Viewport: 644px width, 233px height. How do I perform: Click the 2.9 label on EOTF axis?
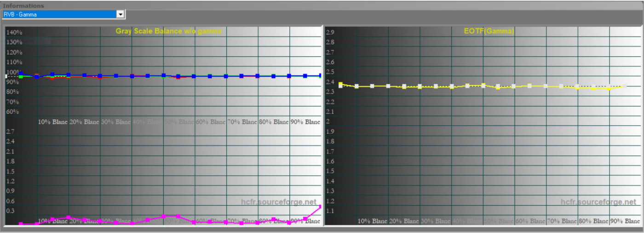tap(330, 33)
